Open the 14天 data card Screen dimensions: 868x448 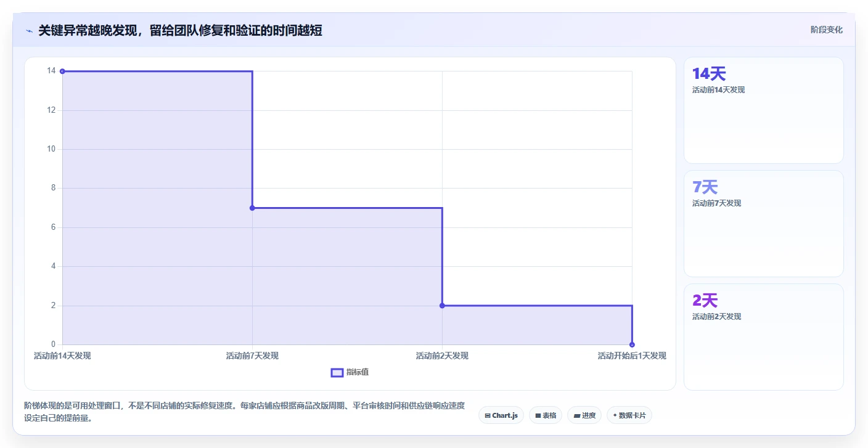pos(763,110)
